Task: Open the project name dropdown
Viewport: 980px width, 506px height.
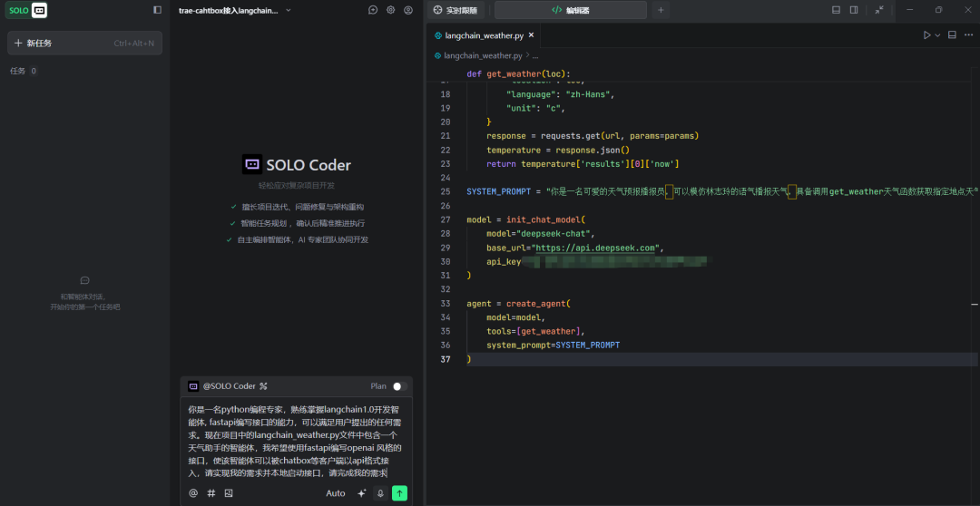Action: point(288,10)
